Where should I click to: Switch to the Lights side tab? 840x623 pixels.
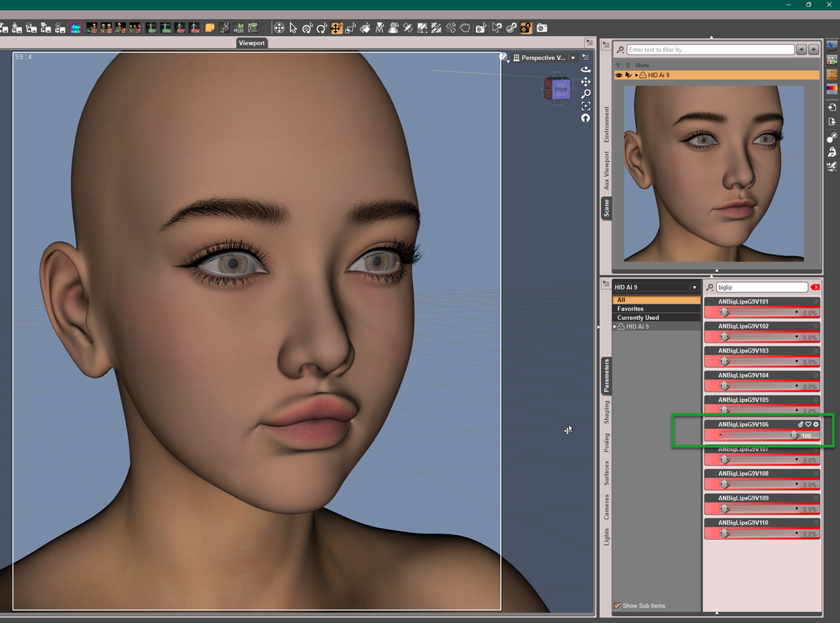[606, 537]
